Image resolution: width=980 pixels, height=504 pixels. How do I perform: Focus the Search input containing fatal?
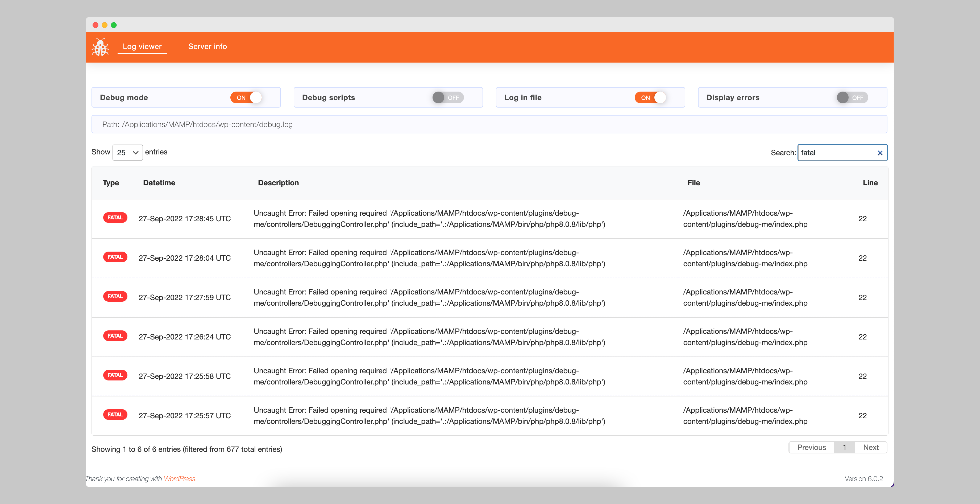pyautogui.click(x=835, y=153)
